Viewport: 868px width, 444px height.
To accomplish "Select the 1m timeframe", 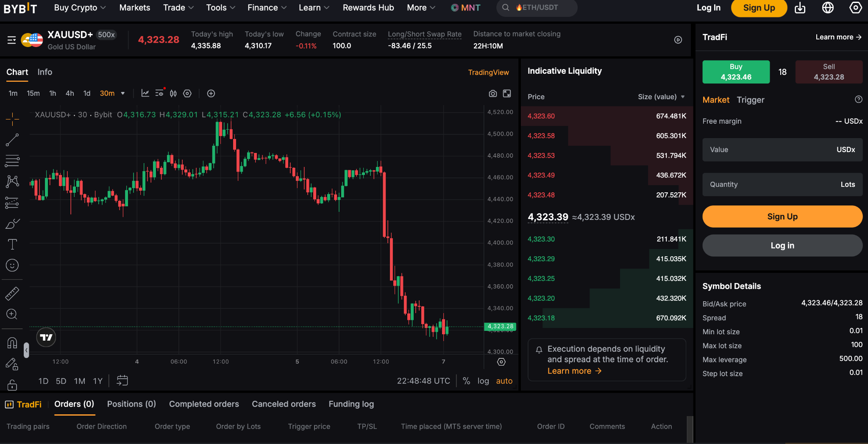I will [13, 93].
